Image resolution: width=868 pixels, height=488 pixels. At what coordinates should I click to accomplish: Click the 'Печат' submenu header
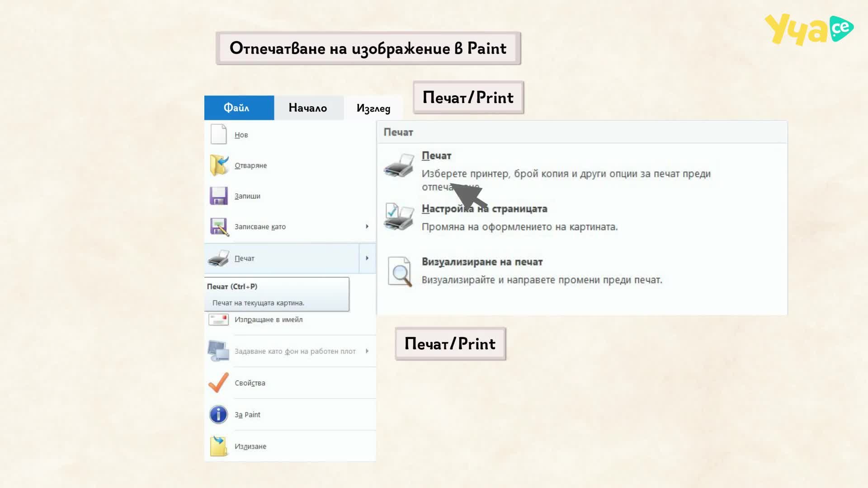(x=398, y=132)
